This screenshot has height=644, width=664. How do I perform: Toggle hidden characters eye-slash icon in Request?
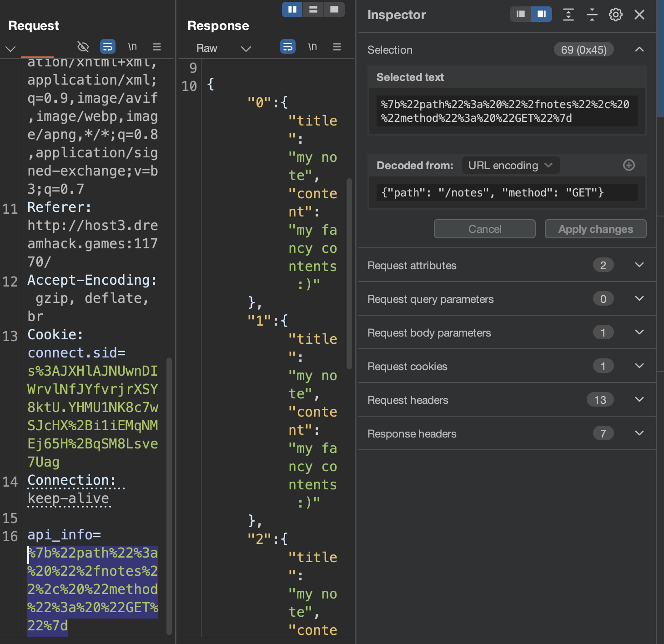(83, 46)
